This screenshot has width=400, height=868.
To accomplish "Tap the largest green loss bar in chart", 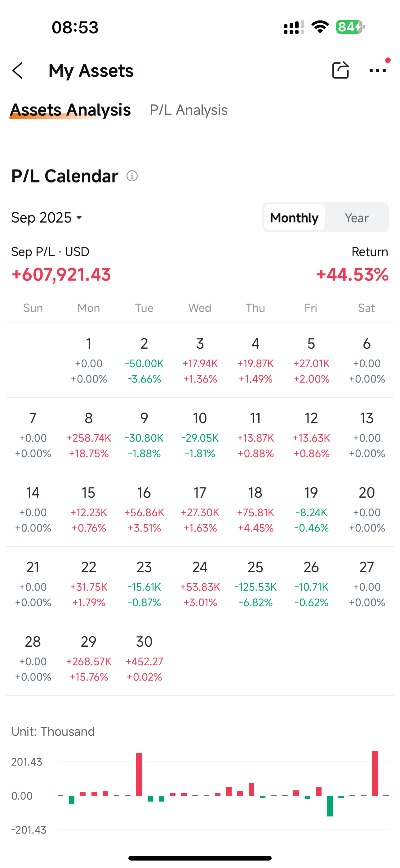I will tap(330, 806).
